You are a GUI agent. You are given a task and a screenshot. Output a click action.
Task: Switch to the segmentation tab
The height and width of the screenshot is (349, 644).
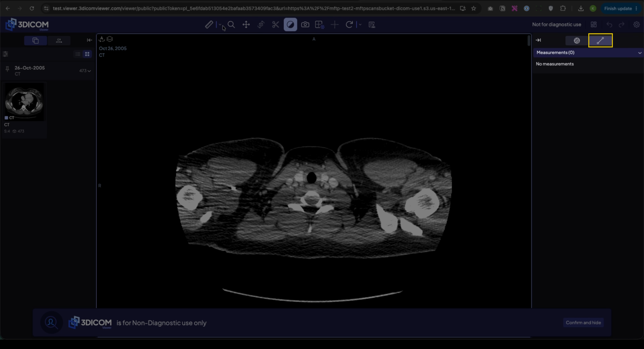point(577,41)
